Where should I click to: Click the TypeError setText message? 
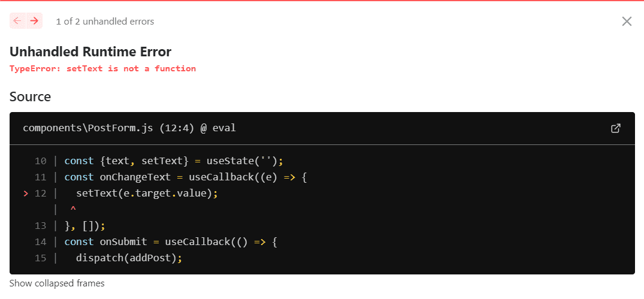point(102,68)
